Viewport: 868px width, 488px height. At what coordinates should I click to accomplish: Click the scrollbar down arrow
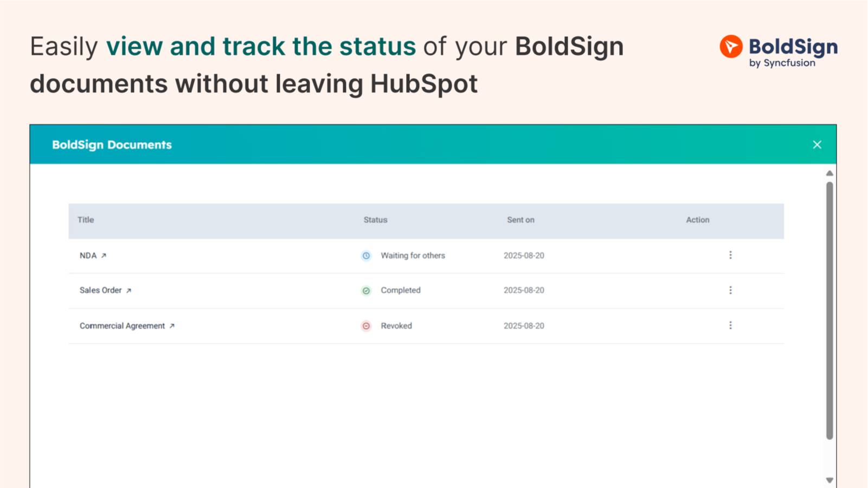[x=829, y=479]
